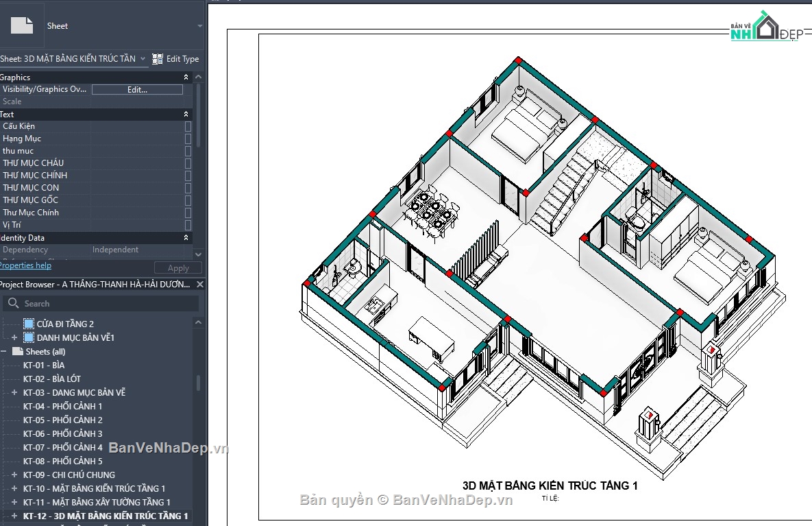Open the sheet instance filter dropdown

[x=143, y=59]
